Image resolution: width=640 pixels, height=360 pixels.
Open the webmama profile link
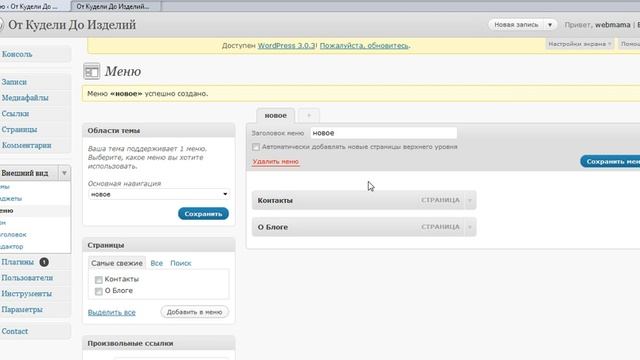[x=612, y=25]
